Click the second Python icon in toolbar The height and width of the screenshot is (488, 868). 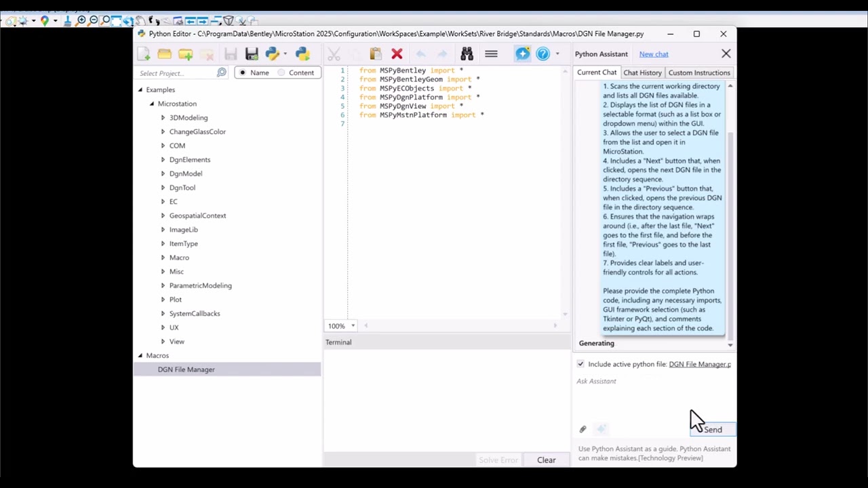pyautogui.click(x=302, y=54)
